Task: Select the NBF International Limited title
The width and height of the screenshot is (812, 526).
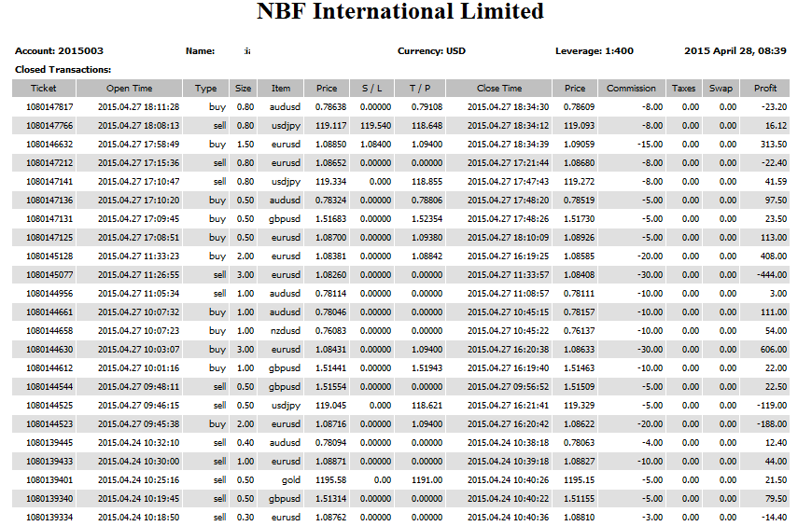Action: [400, 11]
